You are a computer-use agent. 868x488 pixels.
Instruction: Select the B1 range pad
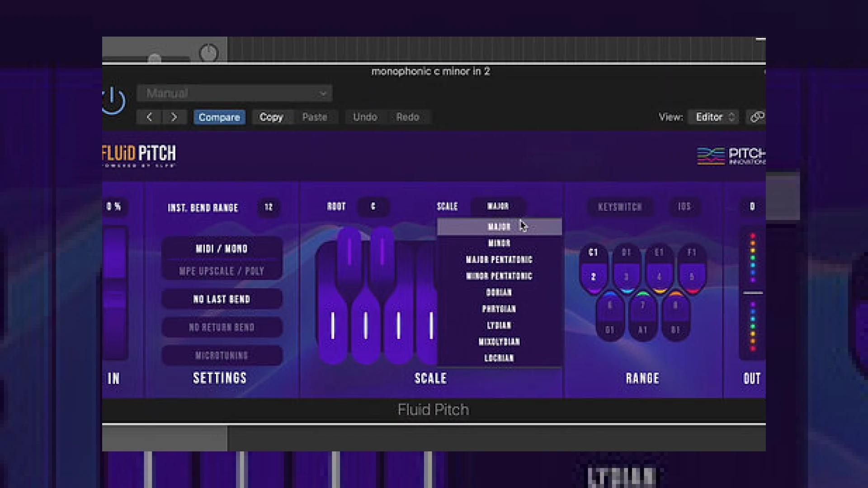pyautogui.click(x=675, y=316)
